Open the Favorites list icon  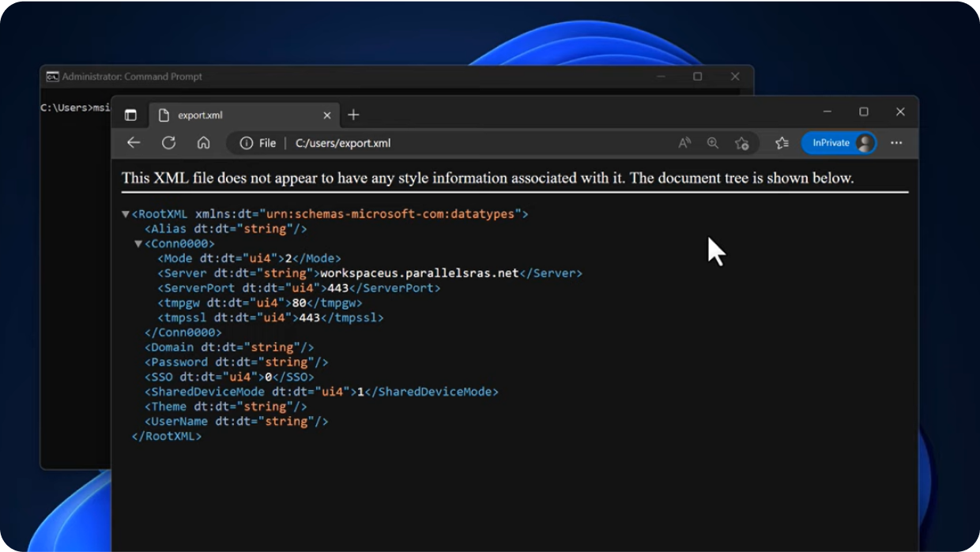tap(782, 143)
